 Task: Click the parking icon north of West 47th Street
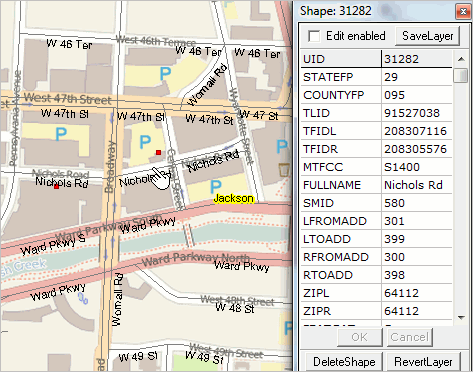[165, 73]
